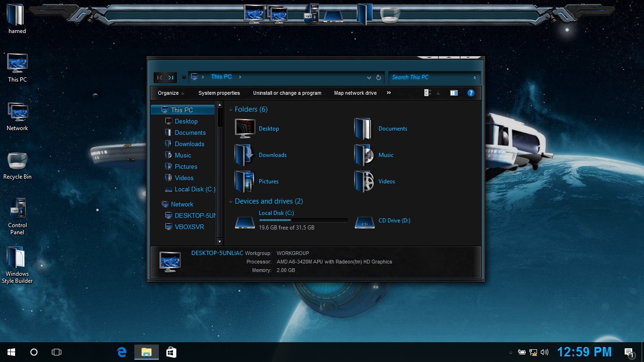
Task: Expand the address bar history dropdown
Action: pyautogui.click(x=369, y=77)
